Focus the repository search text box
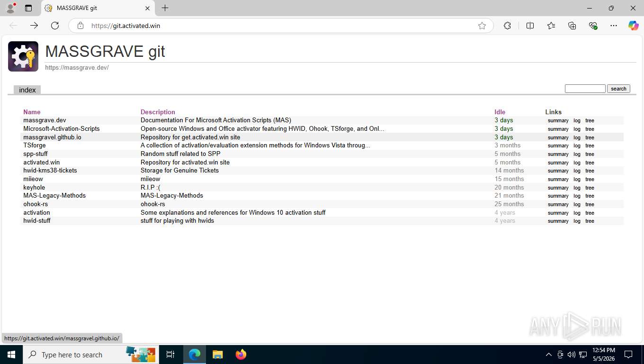644x364 pixels. [585, 89]
